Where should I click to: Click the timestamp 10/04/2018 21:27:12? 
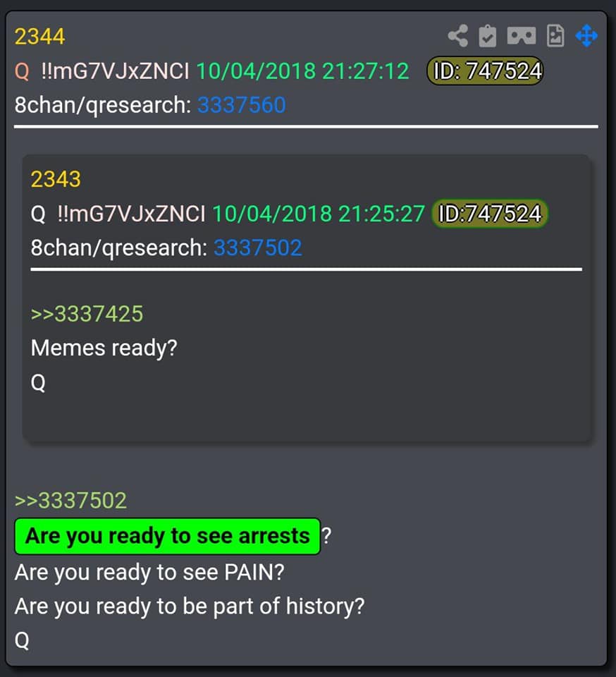302,71
